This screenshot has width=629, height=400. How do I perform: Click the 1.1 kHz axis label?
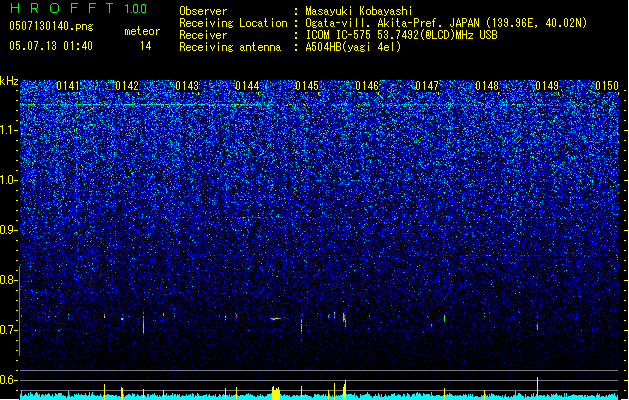(x=9, y=130)
